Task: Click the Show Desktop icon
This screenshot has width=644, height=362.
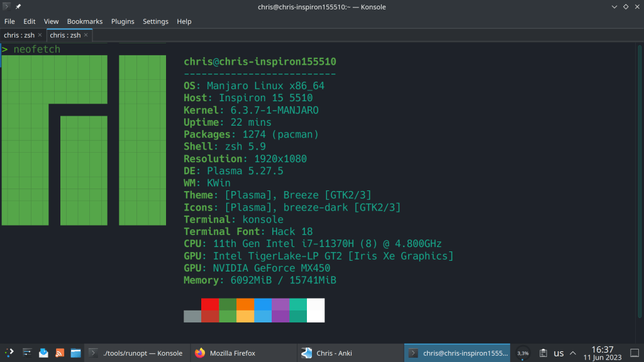Action: tap(634, 353)
